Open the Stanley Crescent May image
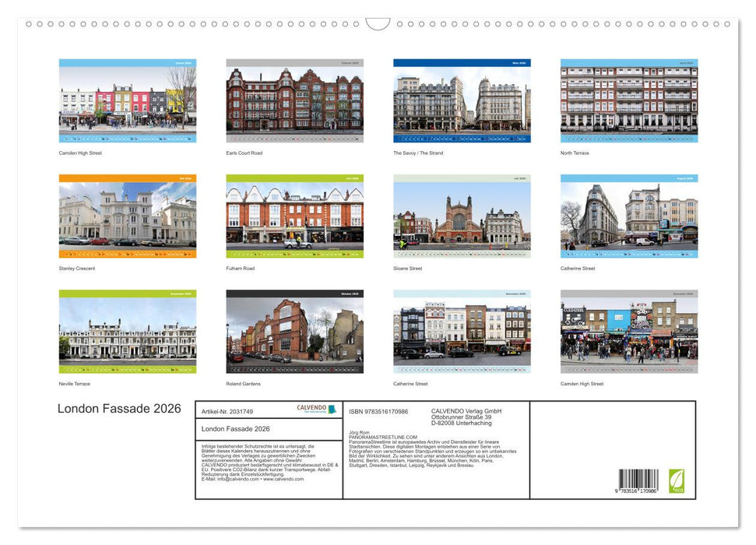Viewport: 756px width, 545px height. 125,216
